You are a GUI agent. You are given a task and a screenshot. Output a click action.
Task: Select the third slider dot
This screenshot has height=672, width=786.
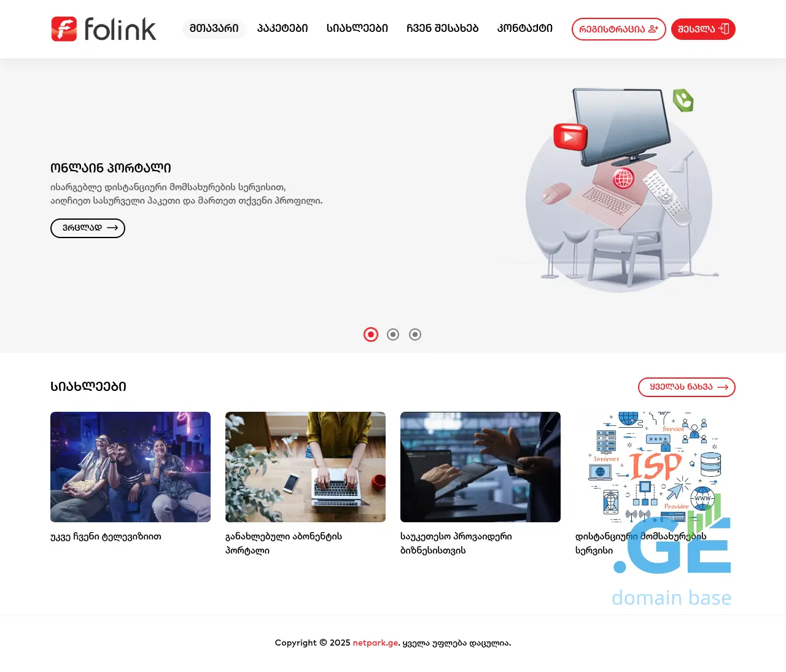(x=415, y=334)
